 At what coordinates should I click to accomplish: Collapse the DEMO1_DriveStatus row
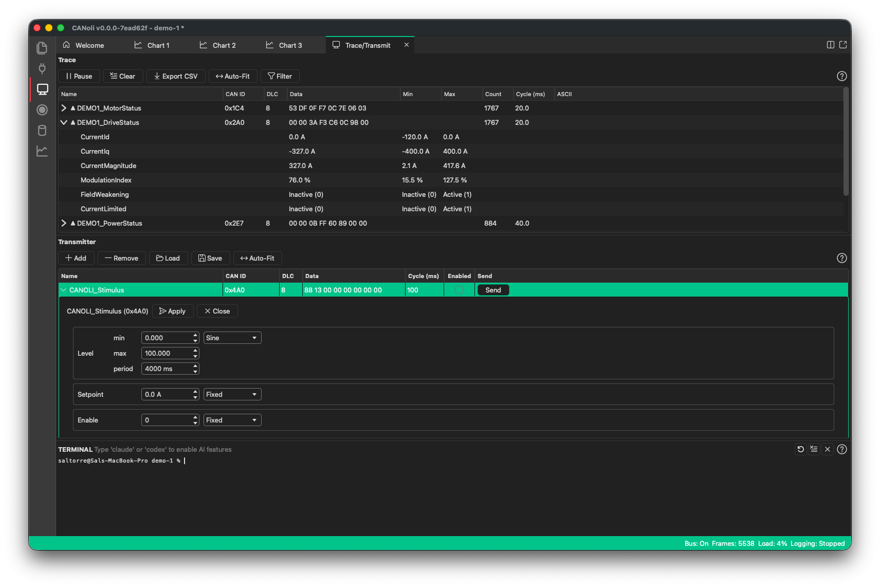coord(64,122)
